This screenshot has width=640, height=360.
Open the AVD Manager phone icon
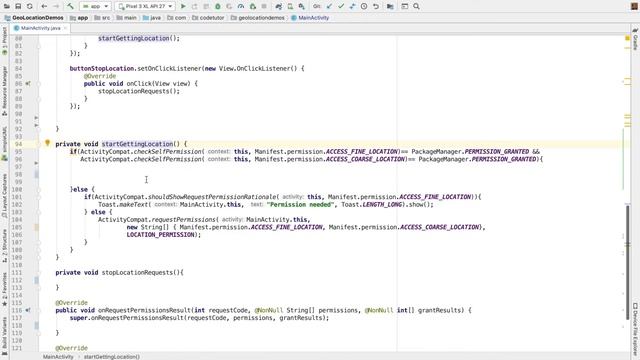coord(290,6)
